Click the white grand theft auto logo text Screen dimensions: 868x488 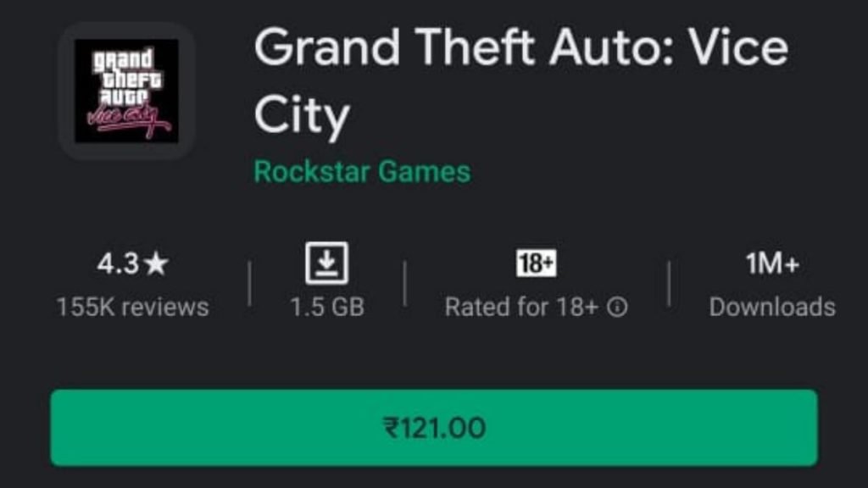pyautogui.click(x=128, y=76)
